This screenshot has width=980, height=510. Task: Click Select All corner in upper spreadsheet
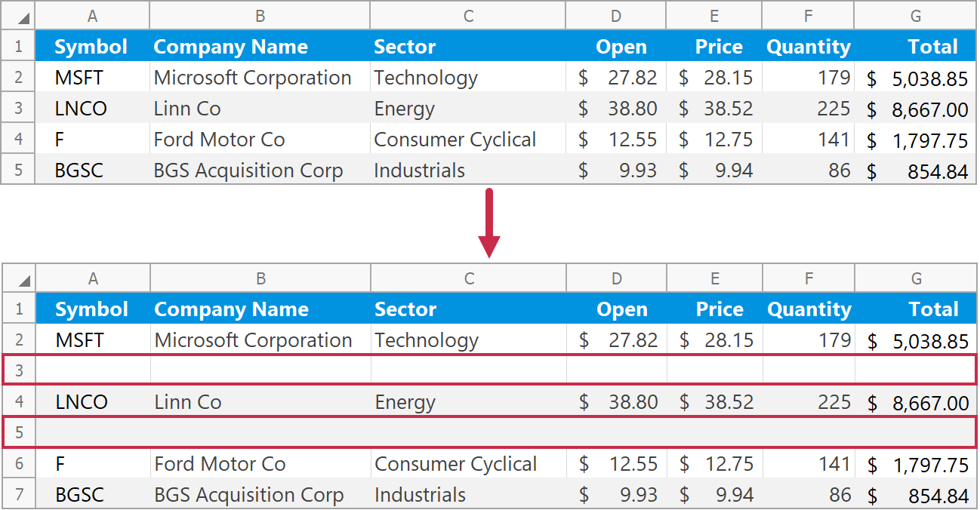point(19,16)
